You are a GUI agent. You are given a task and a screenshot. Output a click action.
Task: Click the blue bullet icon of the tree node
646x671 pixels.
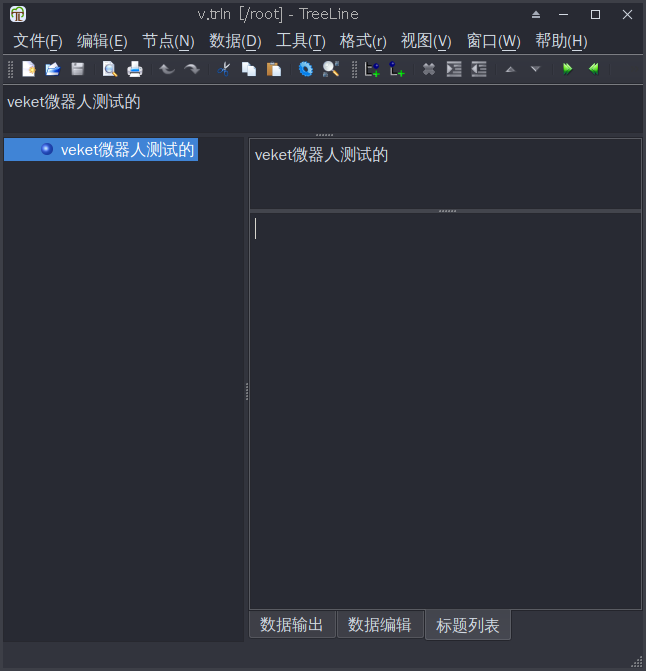tap(47, 149)
